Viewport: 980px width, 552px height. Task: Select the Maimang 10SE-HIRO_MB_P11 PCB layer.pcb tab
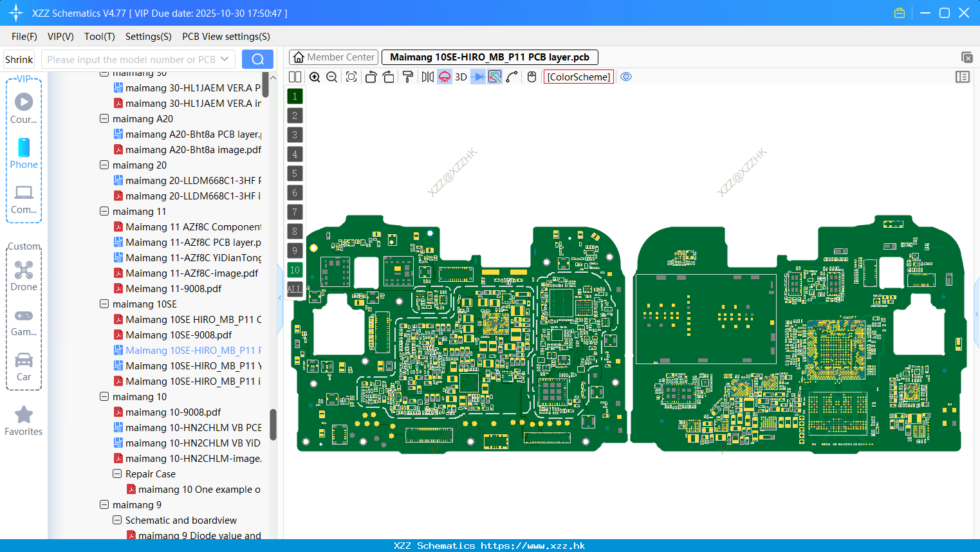tap(490, 57)
